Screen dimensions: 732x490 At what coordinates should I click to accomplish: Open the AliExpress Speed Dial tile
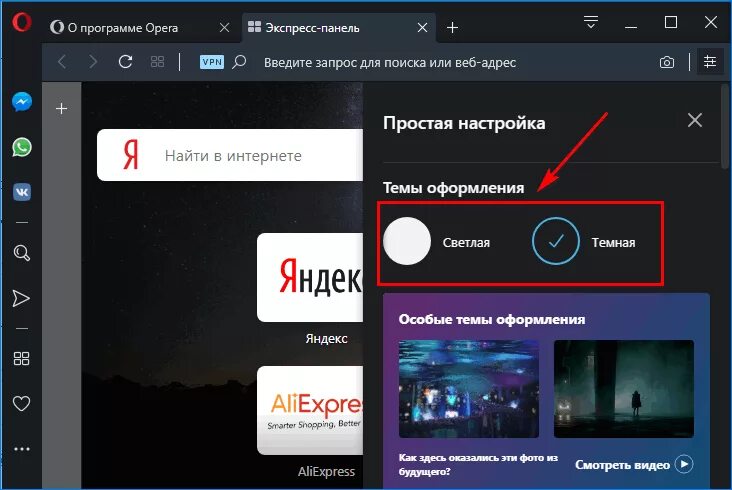[x=310, y=410]
